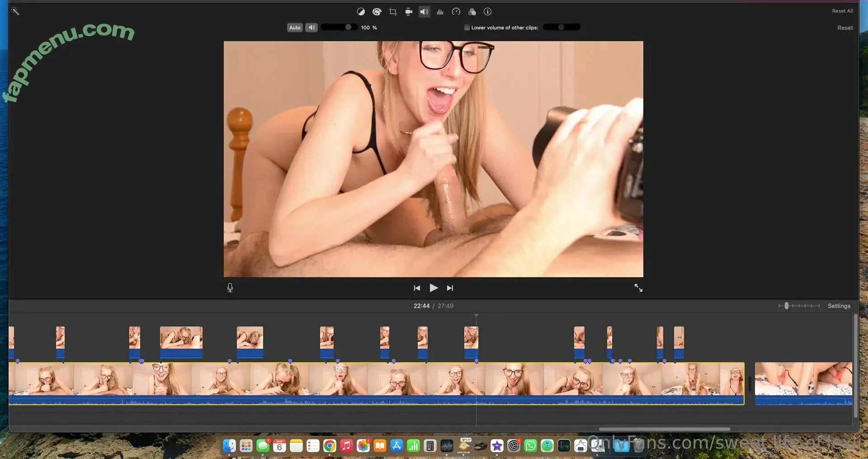Open the color balance tool
The width and height of the screenshot is (868, 459).
click(361, 12)
